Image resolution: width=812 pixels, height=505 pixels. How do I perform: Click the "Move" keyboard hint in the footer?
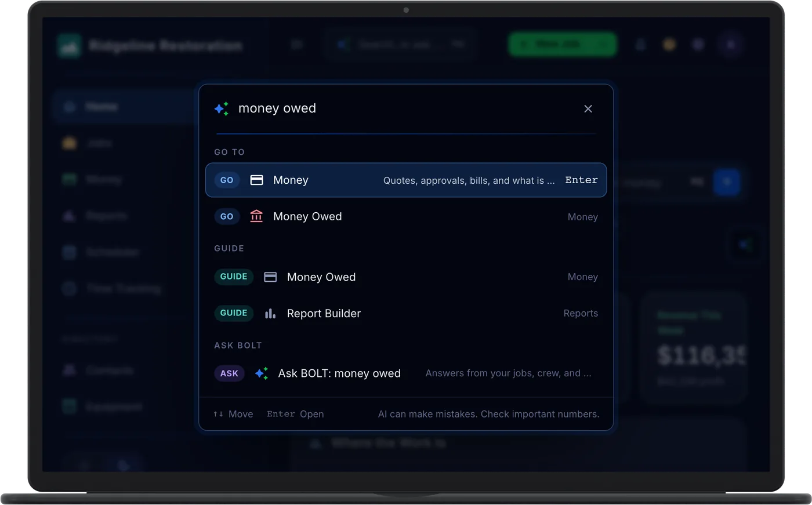pos(233,414)
